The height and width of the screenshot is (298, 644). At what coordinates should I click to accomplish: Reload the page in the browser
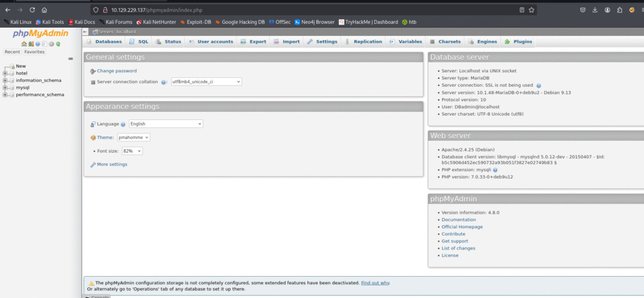(33, 10)
